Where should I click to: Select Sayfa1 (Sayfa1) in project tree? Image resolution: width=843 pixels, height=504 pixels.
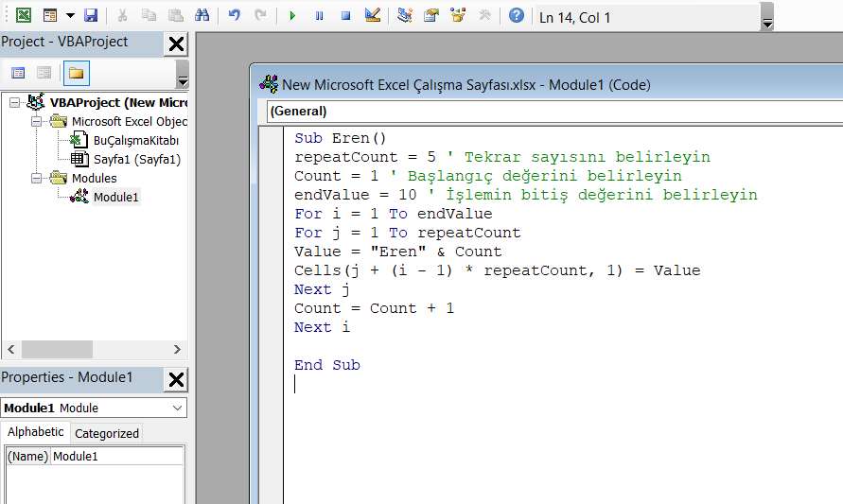pyautogui.click(x=136, y=159)
